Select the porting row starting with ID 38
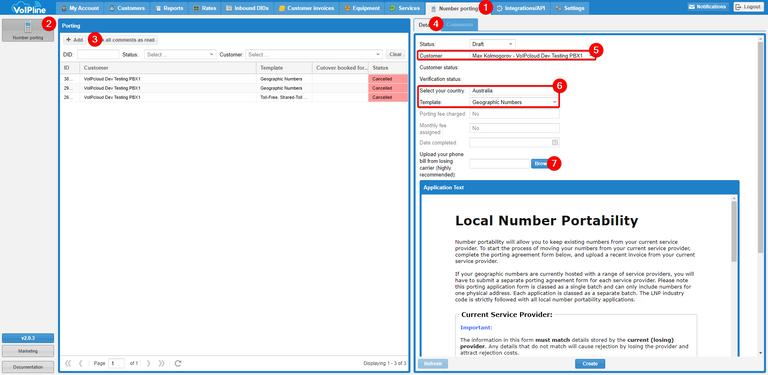This screenshot has height=375, width=768. [234, 79]
